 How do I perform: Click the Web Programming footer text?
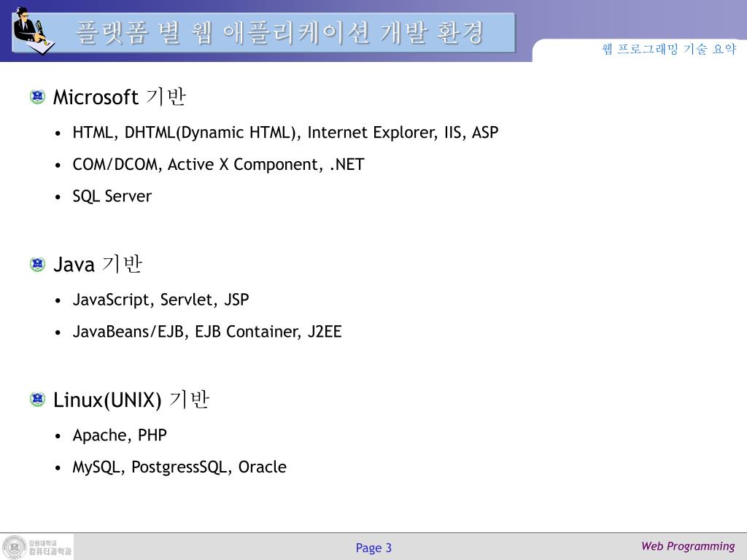click(x=688, y=546)
